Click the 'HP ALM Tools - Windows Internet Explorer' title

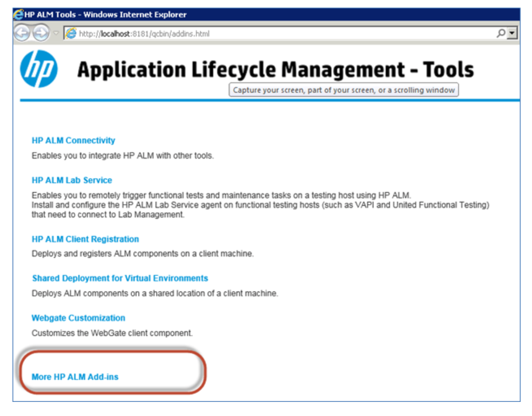point(105,15)
